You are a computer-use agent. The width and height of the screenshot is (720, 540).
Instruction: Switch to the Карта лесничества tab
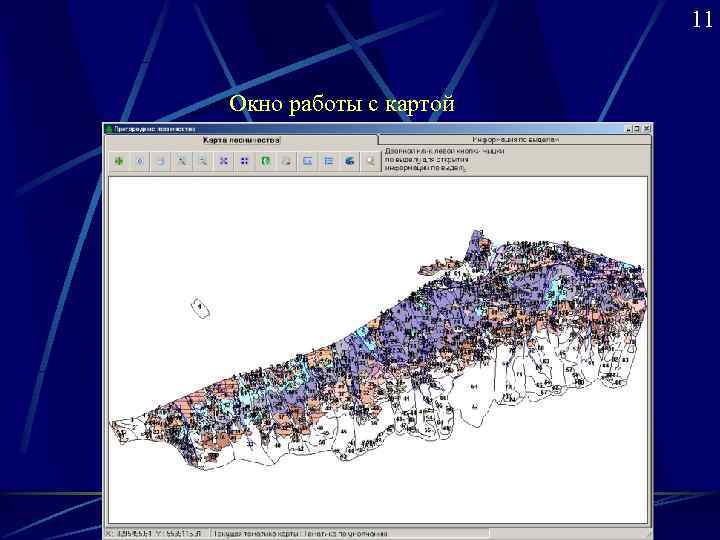pyautogui.click(x=241, y=140)
